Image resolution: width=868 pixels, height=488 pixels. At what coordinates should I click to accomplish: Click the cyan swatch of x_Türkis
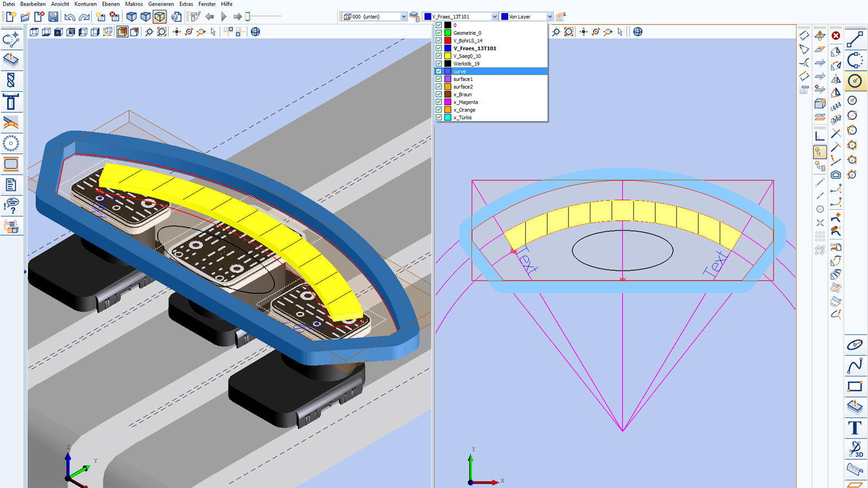448,117
